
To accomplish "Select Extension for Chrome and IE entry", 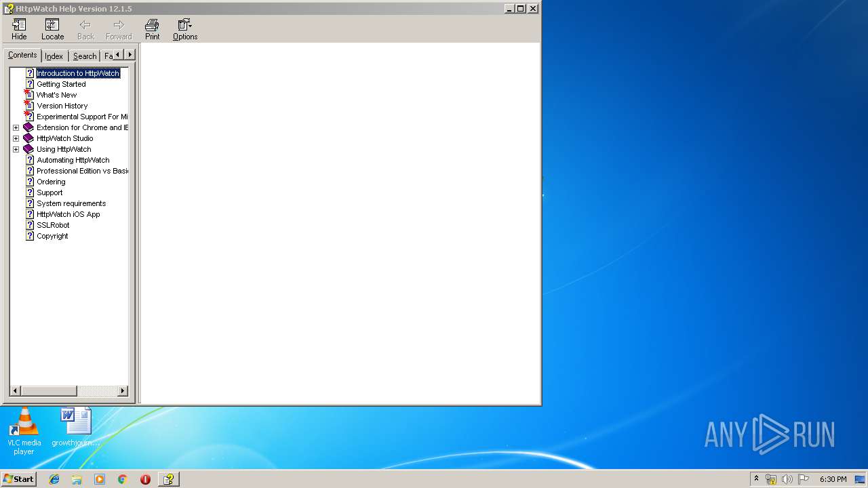I will 82,127.
